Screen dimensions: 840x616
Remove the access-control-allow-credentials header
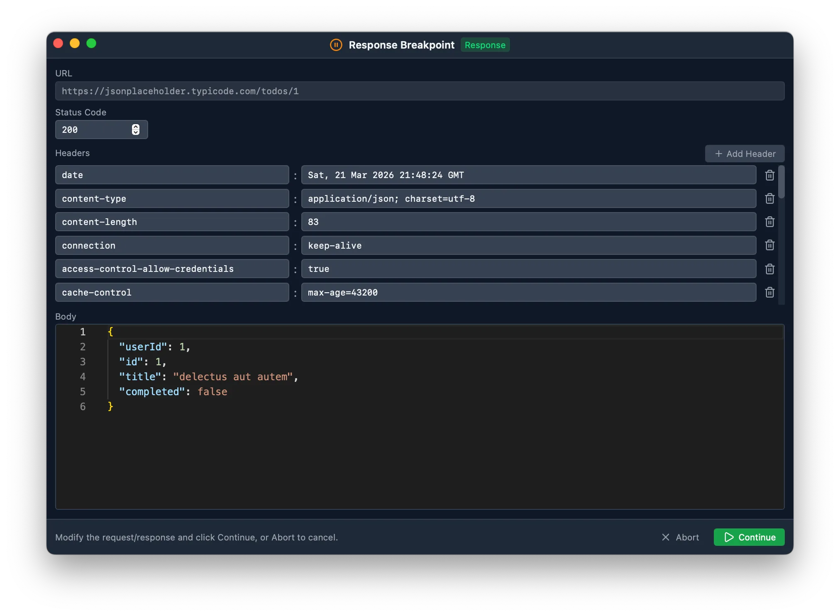(x=769, y=269)
